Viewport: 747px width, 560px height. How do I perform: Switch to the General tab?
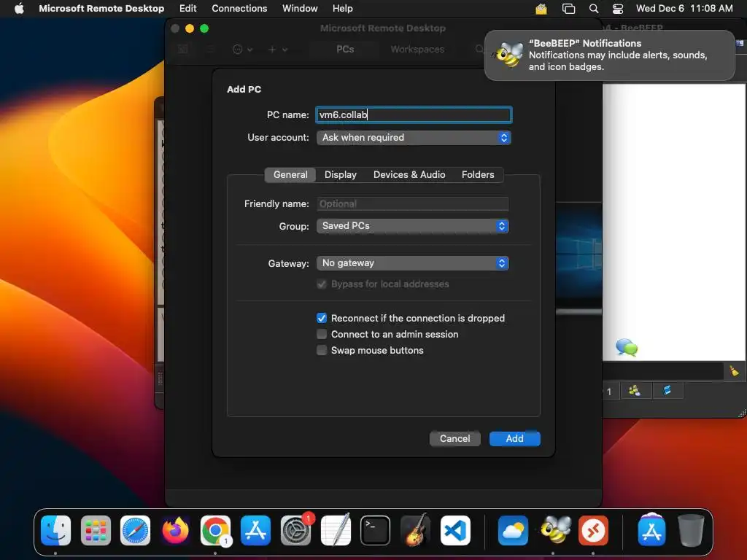[x=290, y=175]
